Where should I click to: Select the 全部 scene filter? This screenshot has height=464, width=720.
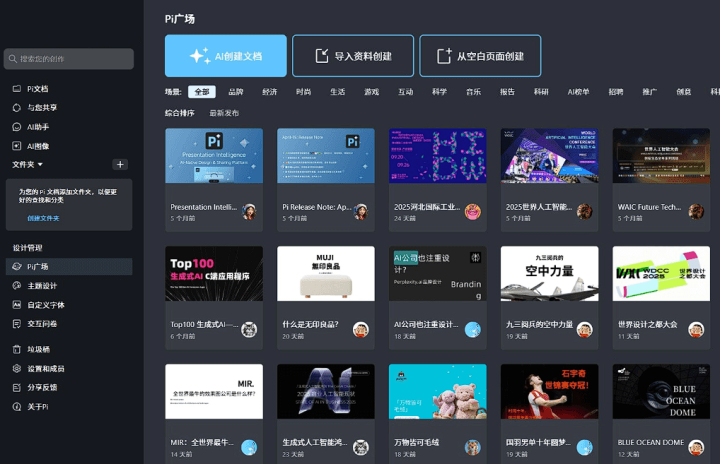pyautogui.click(x=202, y=92)
